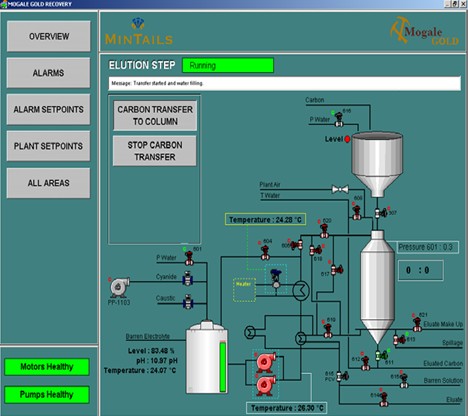Click the elution message text field
468x416 pixels.
(x=285, y=83)
